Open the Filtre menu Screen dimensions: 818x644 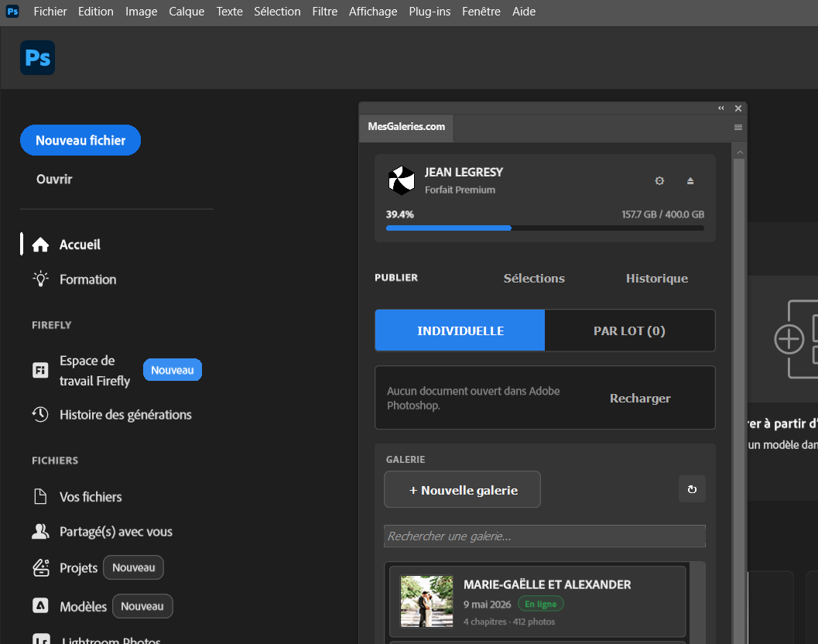(324, 12)
